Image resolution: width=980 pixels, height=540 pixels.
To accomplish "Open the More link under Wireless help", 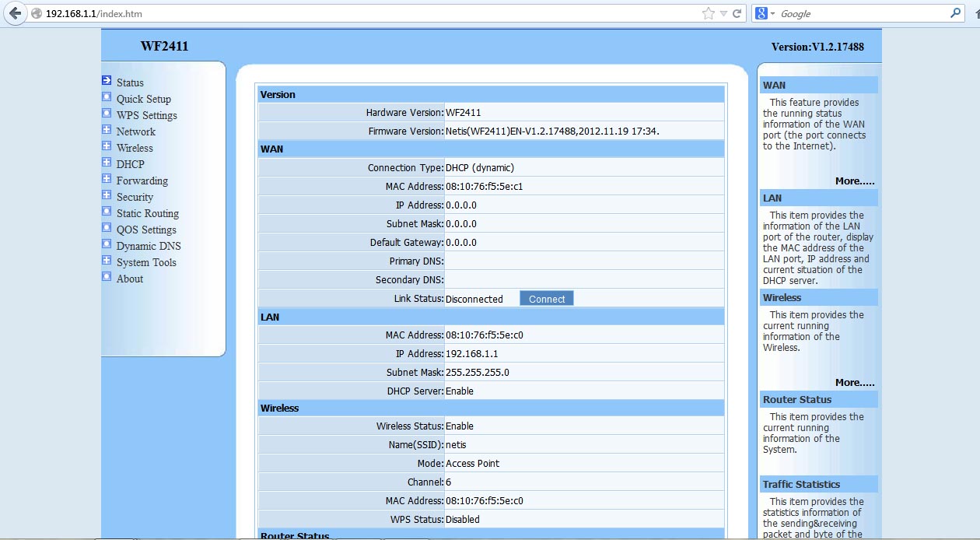I will (855, 382).
